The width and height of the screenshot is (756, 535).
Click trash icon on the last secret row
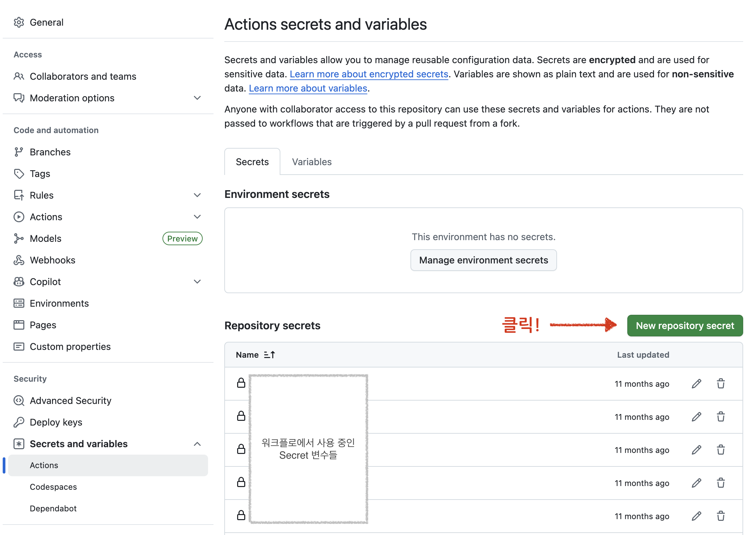(721, 516)
